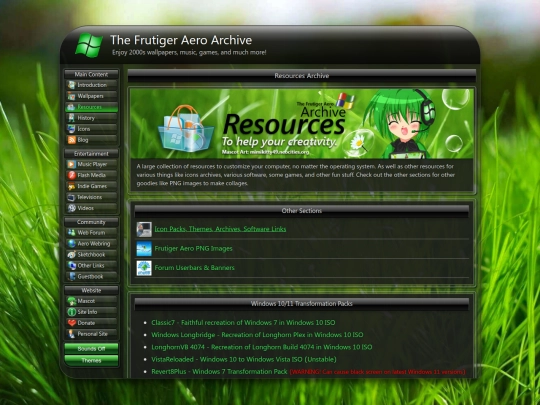Click the Mascot Art credit text
540x405 pixels.
coord(266,152)
